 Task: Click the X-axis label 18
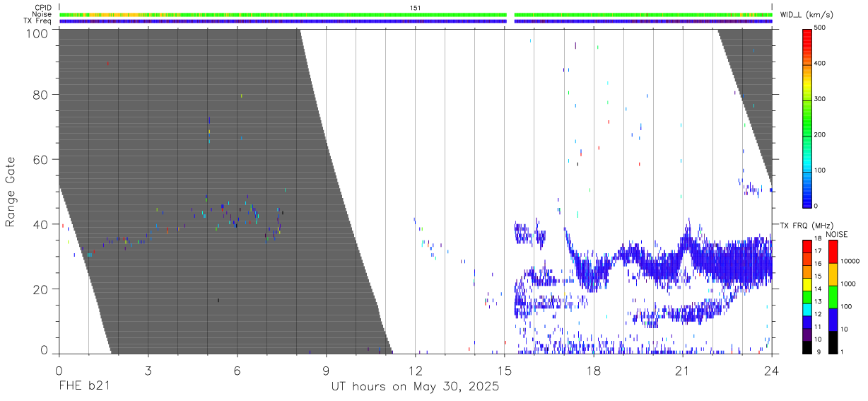point(593,370)
